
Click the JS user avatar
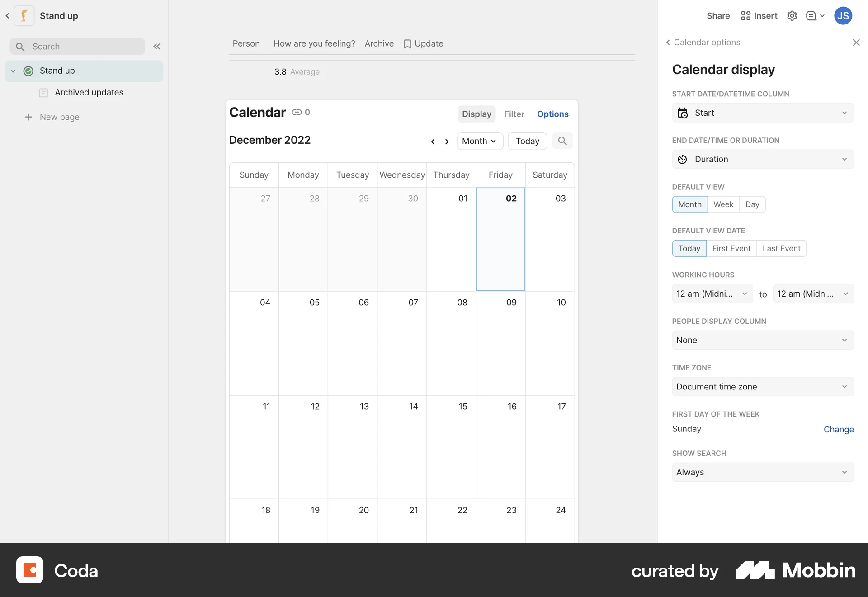pos(843,15)
